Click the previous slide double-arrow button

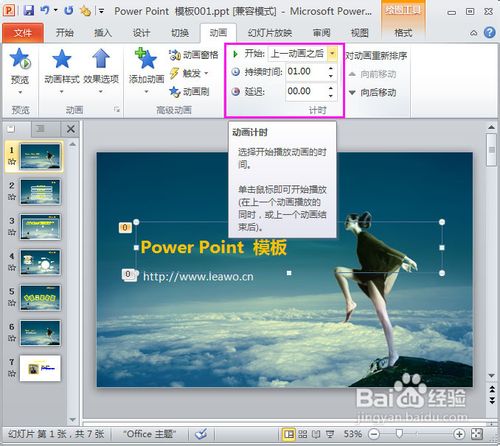[492, 389]
